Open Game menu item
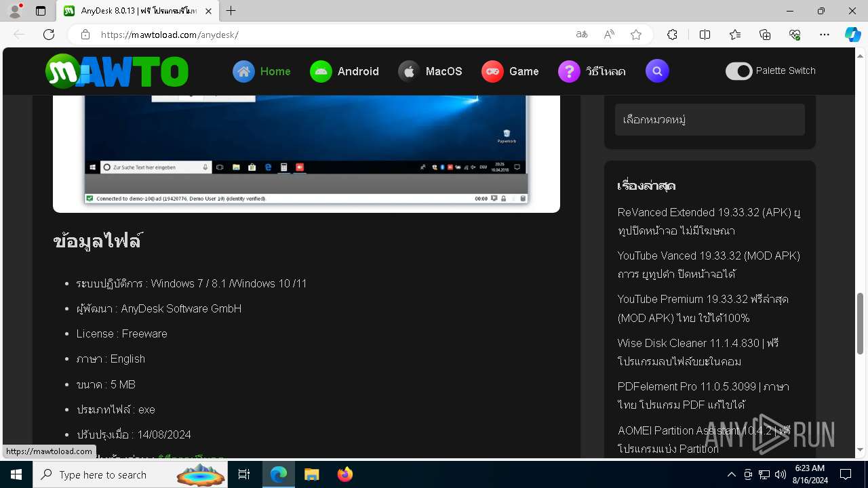The width and height of the screenshot is (868, 488). coord(524,71)
